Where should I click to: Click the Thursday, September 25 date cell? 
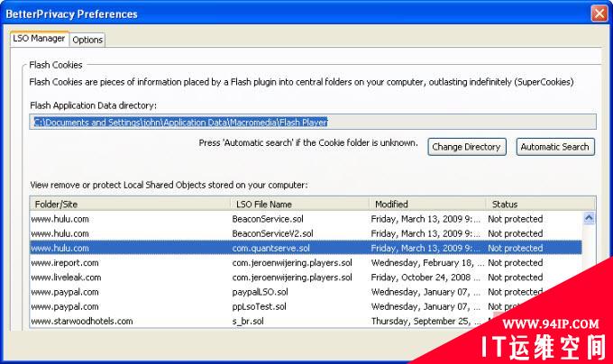426,321
